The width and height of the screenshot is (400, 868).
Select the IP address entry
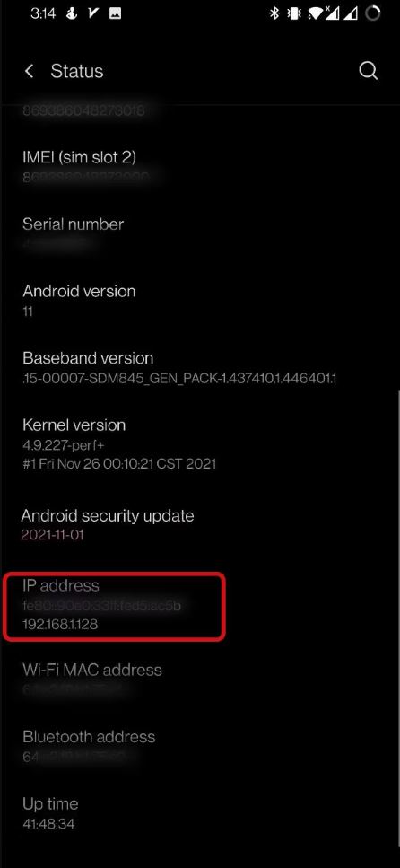[200, 604]
